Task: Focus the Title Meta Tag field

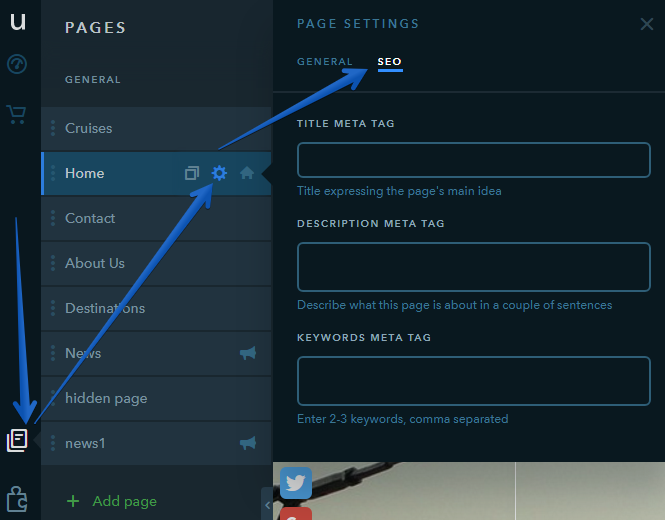Action: tap(474, 160)
